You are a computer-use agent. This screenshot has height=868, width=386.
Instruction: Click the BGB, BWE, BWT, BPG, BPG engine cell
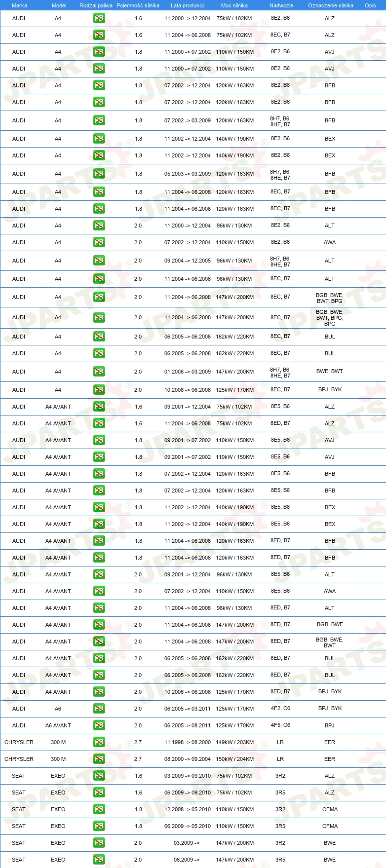click(330, 318)
